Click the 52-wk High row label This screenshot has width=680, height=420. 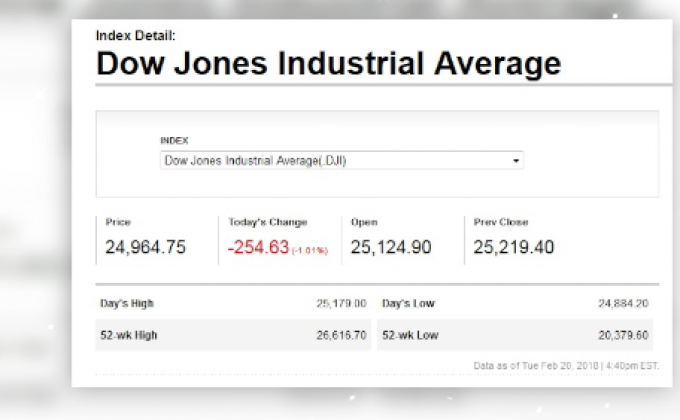(x=129, y=335)
